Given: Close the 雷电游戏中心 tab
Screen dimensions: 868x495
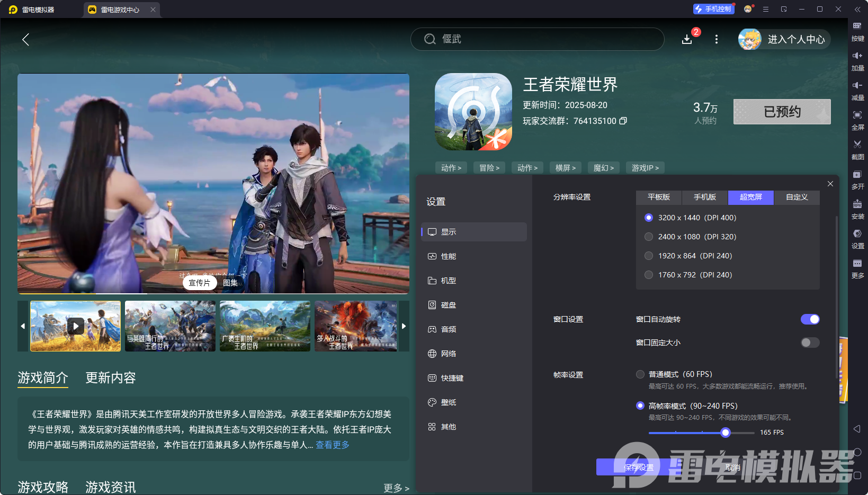Looking at the screenshot, I should [153, 10].
